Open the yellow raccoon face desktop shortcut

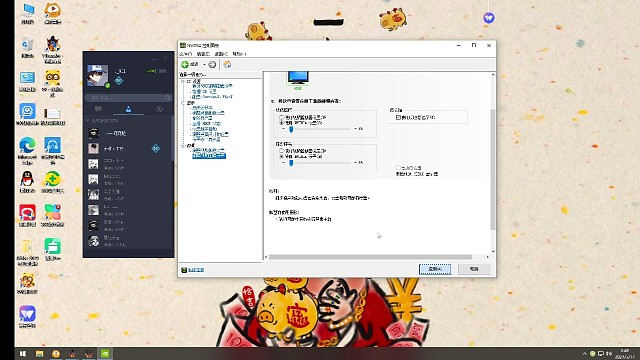[53, 83]
